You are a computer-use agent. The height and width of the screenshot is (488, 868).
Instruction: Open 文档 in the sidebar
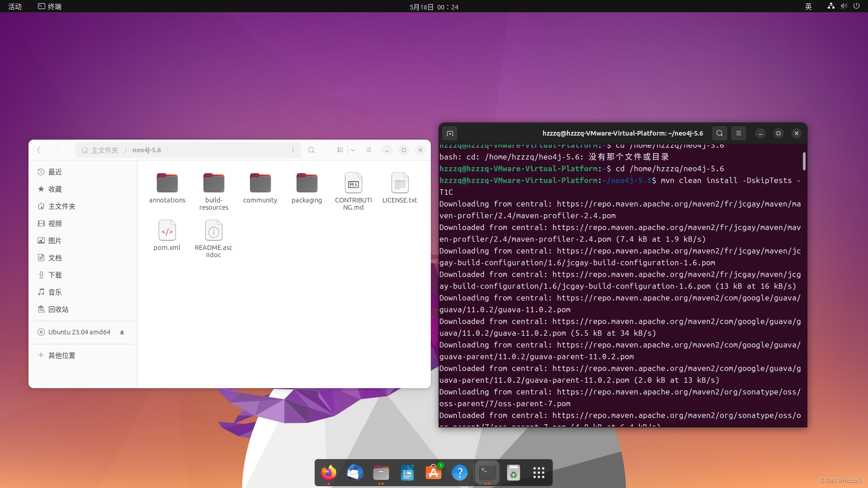point(83,258)
